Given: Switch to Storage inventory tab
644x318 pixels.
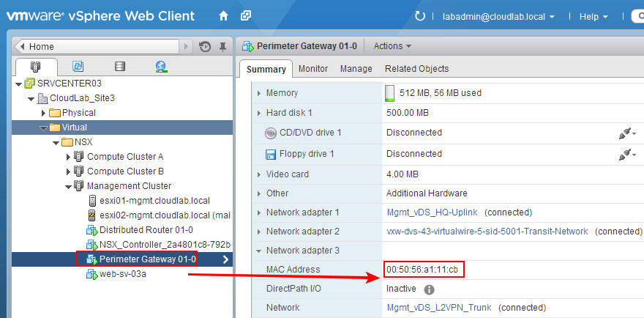Looking at the screenshot, I should point(120,66).
